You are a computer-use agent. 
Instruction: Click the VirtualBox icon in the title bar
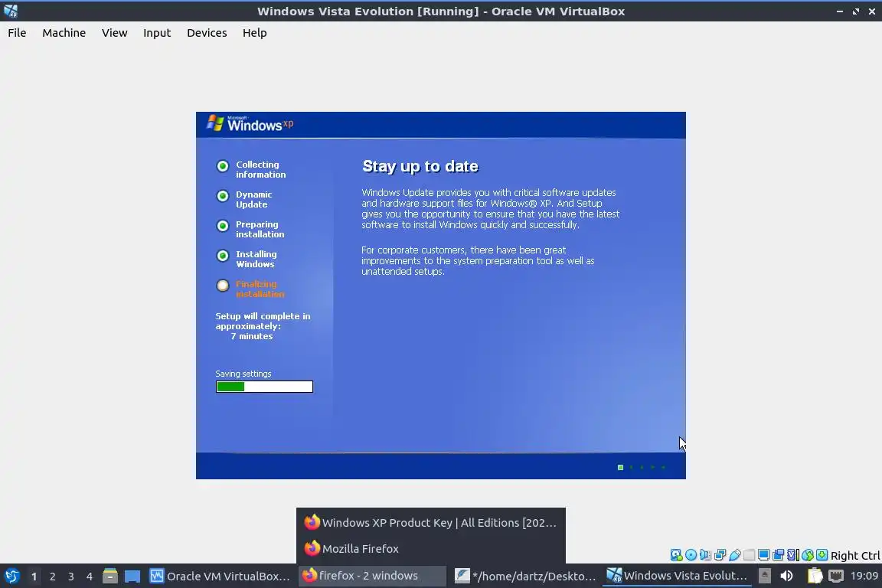11,11
